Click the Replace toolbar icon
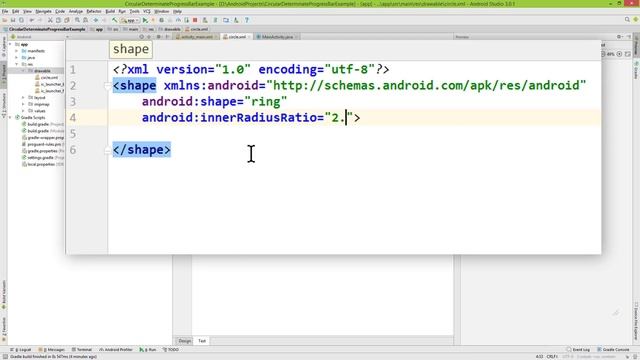 point(85,20)
